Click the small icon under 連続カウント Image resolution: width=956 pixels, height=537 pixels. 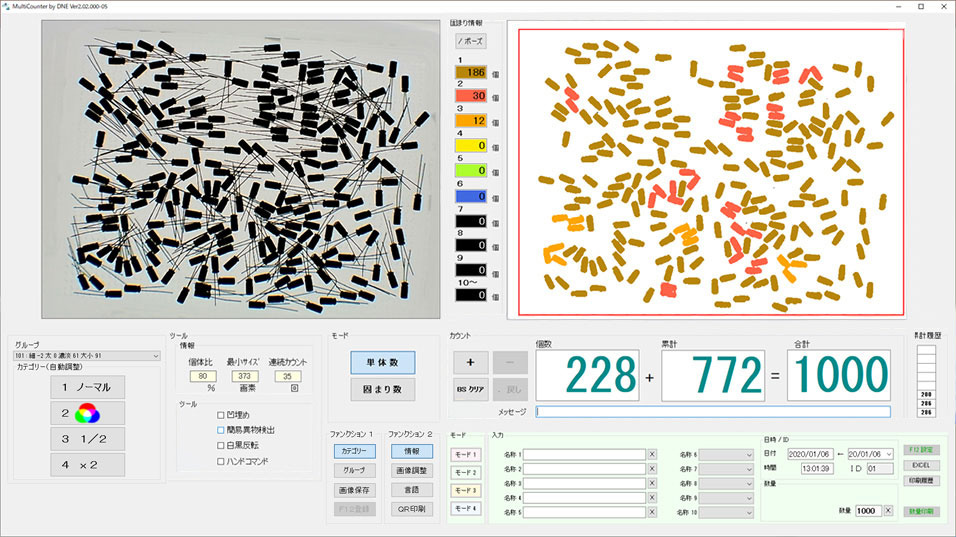[294, 388]
